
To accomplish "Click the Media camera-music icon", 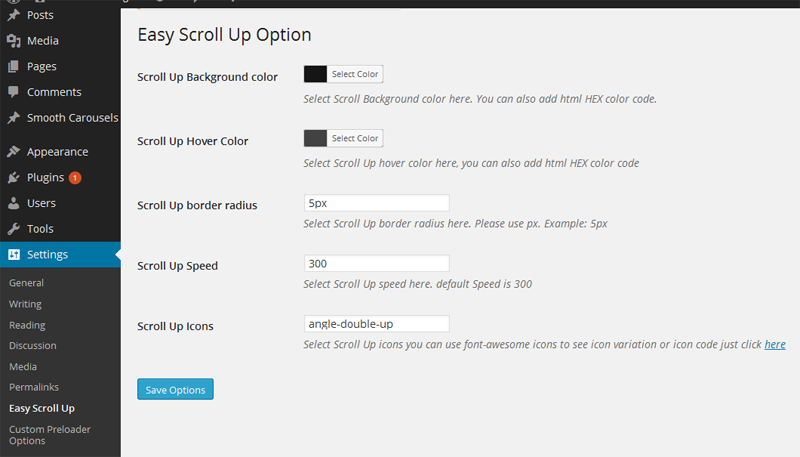I will pos(14,41).
